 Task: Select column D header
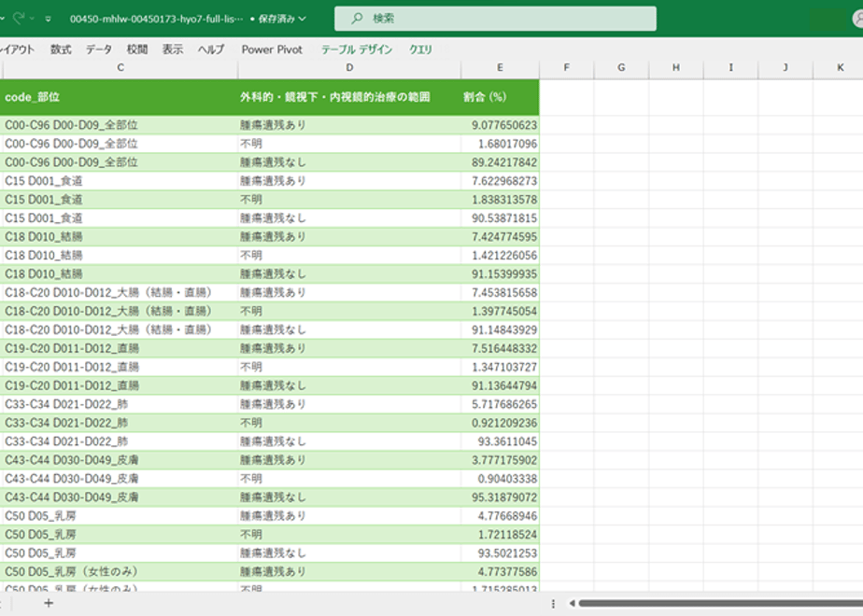tap(349, 67)
